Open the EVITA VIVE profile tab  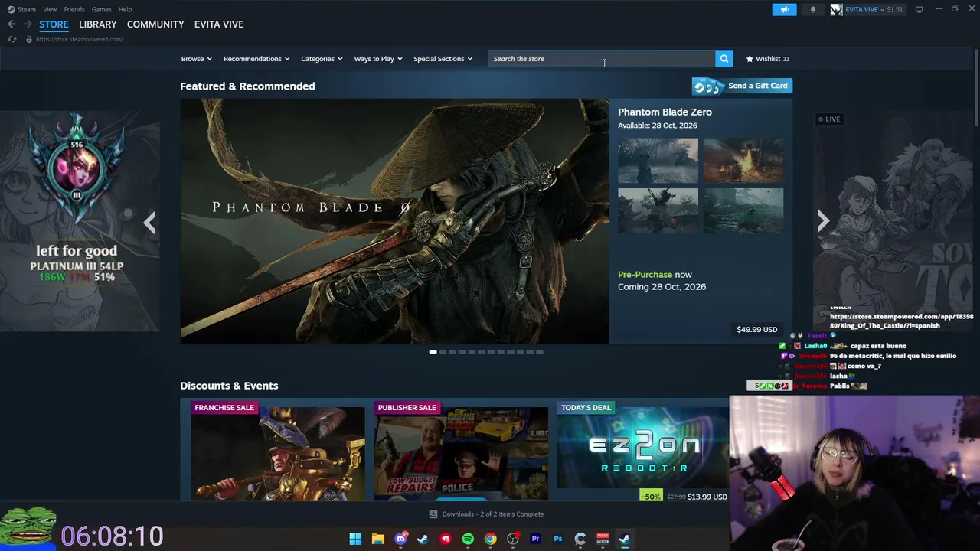point(219,24)
